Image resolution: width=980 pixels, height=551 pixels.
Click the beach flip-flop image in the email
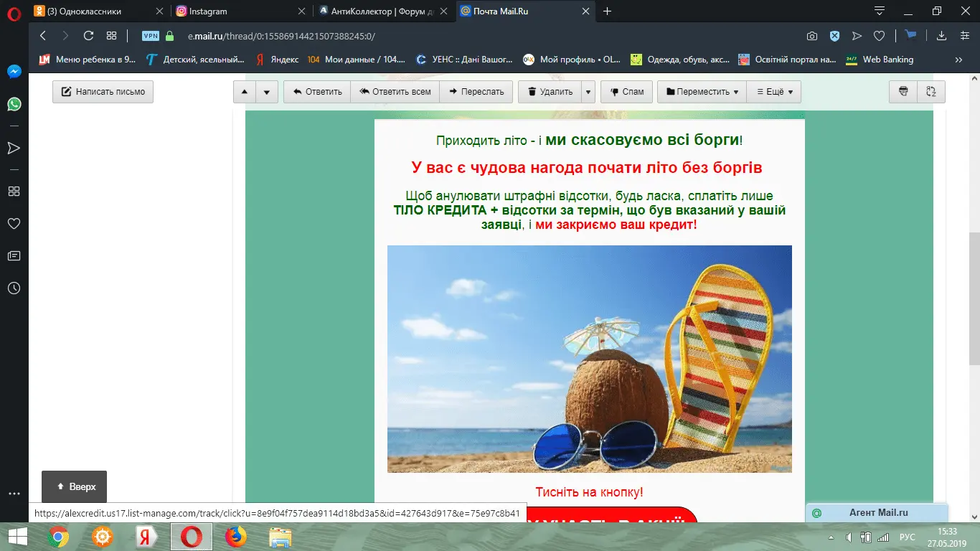589,359
